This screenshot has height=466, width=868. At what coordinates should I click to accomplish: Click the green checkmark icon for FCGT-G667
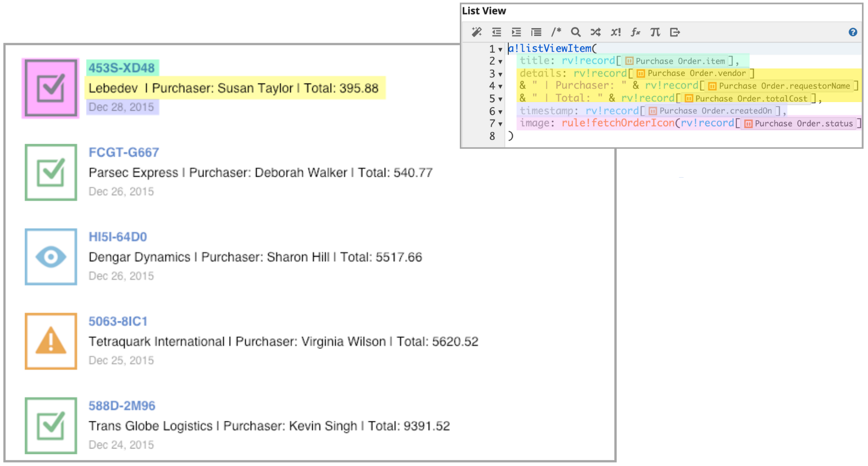(x=51, y=172)
